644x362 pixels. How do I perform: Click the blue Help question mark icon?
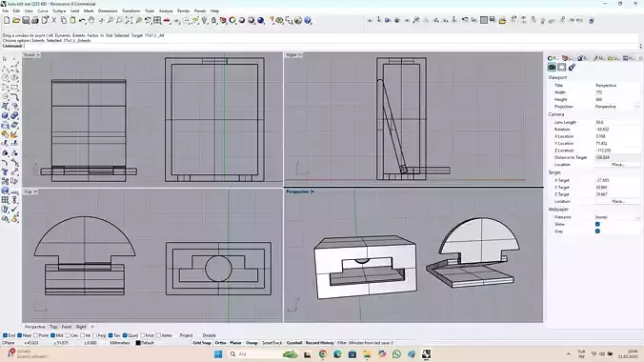click(x=308, y=20)
